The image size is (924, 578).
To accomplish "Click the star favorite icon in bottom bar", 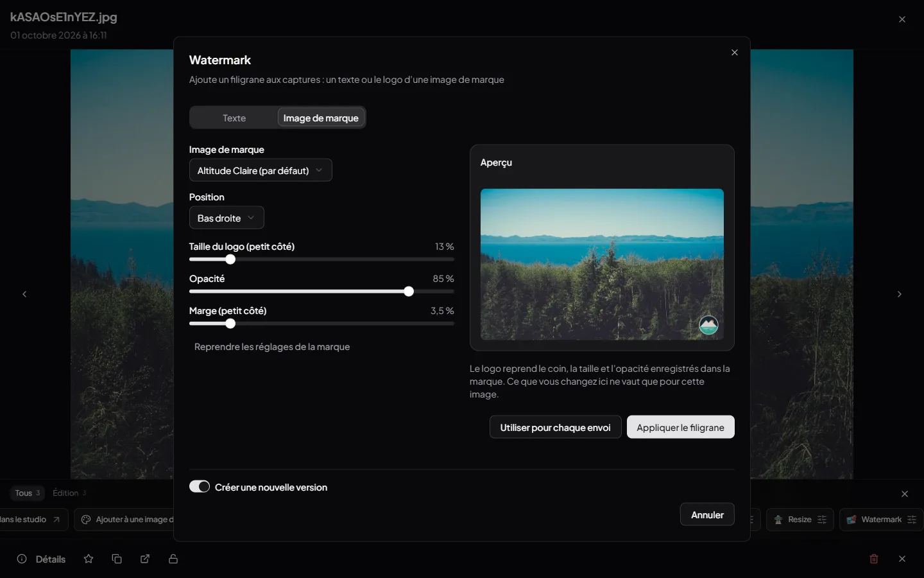I will [x=89, y=559].
